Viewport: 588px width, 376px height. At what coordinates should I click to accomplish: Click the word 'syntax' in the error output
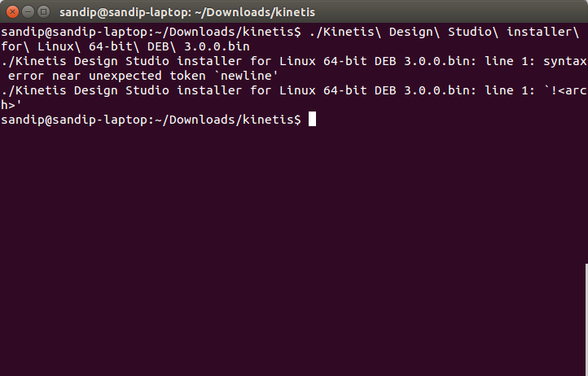[564, 61]
